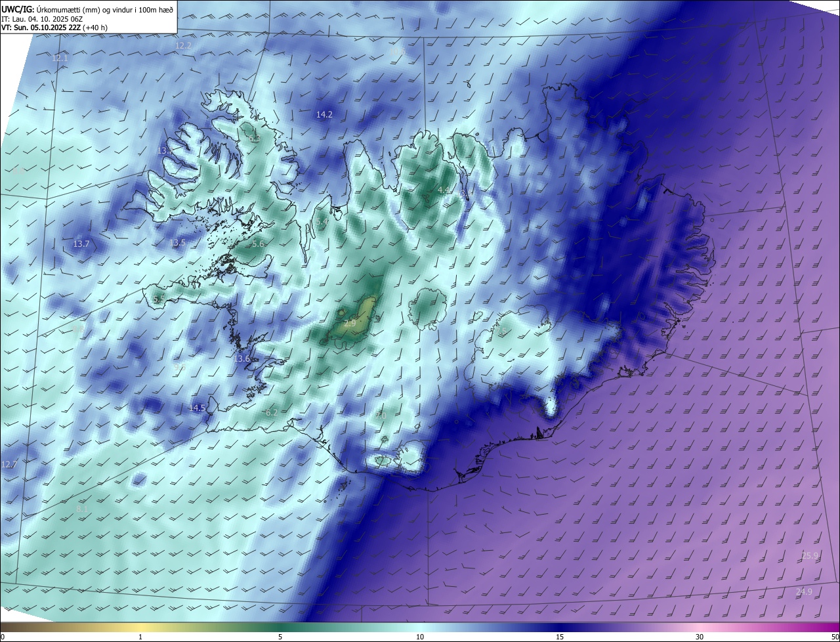Pick the 13.5 value label
The width and height of the screenshot is (840, 642).
[178, 242]
